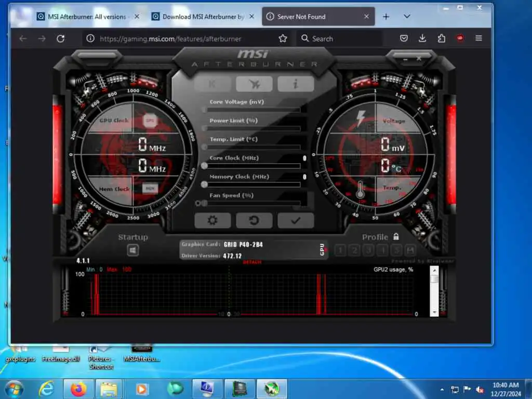Open the Windows Start menu
Viewport: 532px width, 399px height.
tap(14, 389)
